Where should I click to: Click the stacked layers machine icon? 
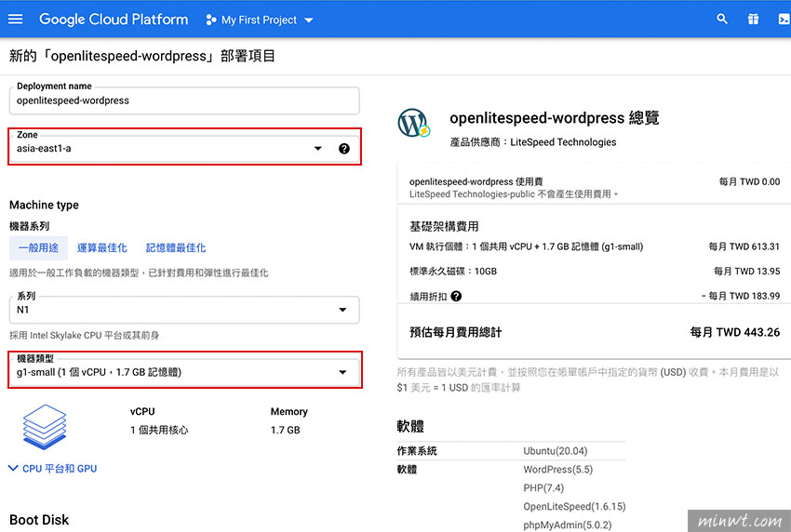point(45,427)
